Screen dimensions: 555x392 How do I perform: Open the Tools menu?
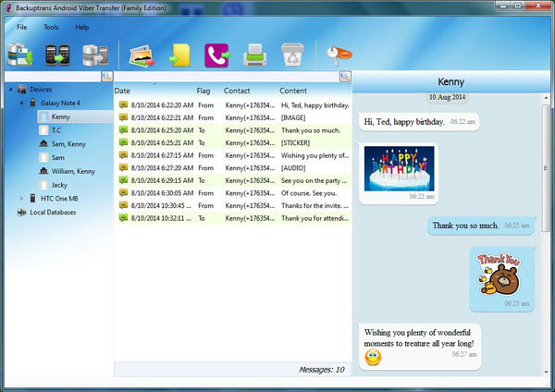coord(51,27)
